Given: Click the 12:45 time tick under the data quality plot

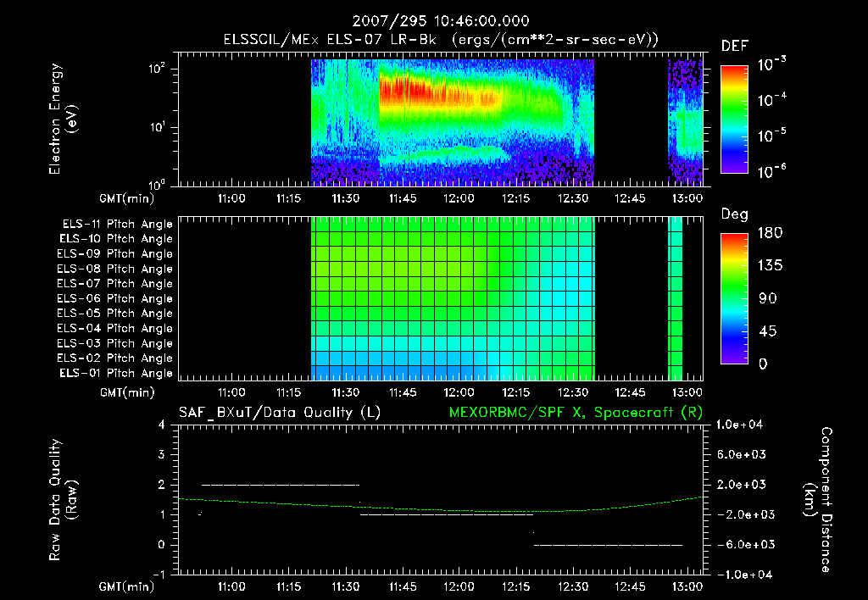Looking at the screenshot, I should (x=630, y=586).
